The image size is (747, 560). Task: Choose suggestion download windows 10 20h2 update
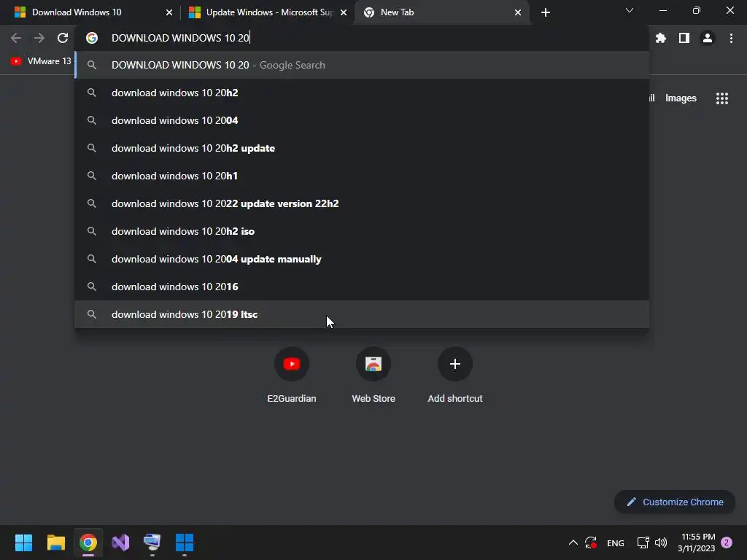362,148
